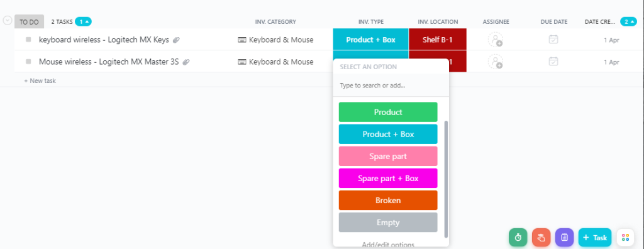Click attachment paperclip on Mouse wireless task

tap(186, 62)
